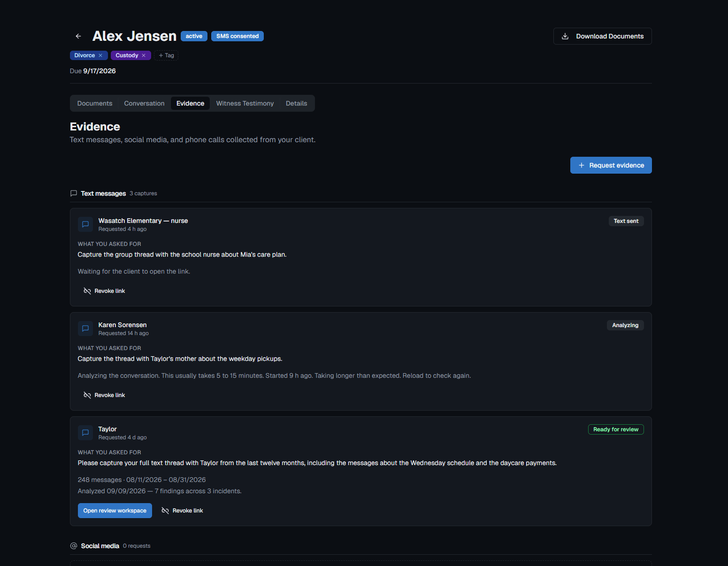Switch to the Documents tab
Viewport: 728px width, 566px height.
pyautogui.click(x=95, y=103)
